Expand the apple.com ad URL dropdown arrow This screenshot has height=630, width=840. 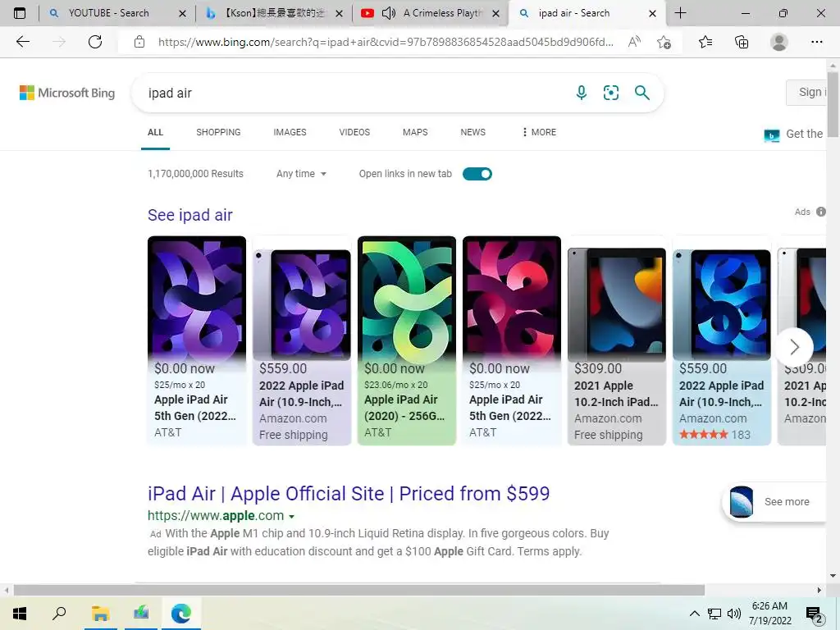point(291,517)
